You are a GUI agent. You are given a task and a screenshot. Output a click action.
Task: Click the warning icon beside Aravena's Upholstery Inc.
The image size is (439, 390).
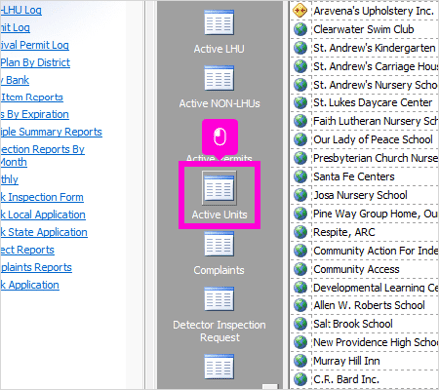point(300,11)
